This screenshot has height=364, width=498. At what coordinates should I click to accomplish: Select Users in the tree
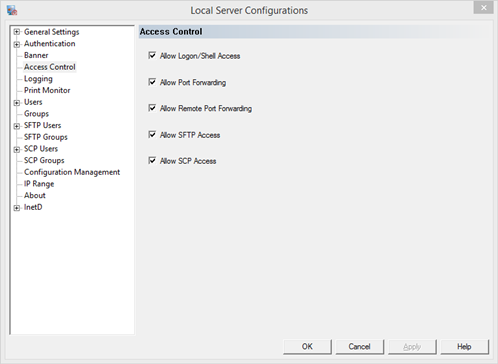pyautogui.click(x=33, y=102)
